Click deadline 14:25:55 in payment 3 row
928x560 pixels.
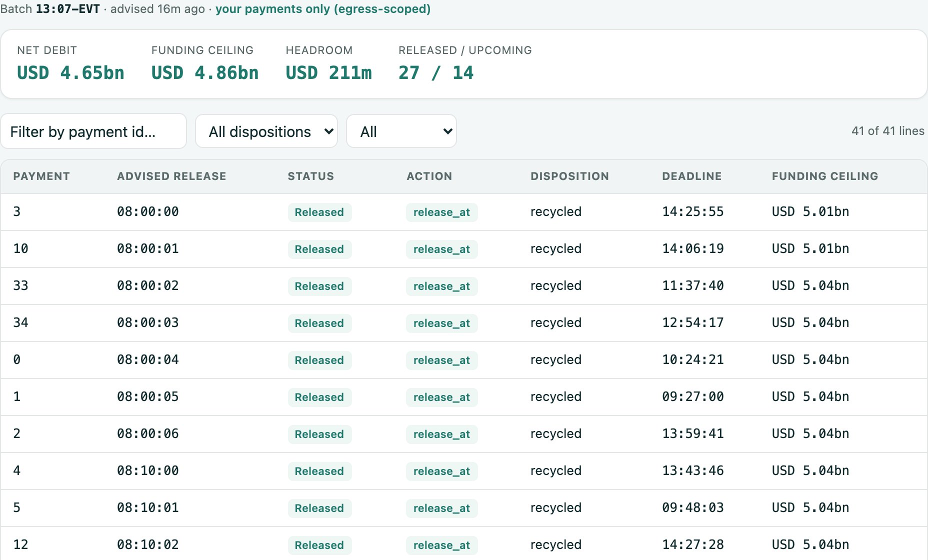692,211
